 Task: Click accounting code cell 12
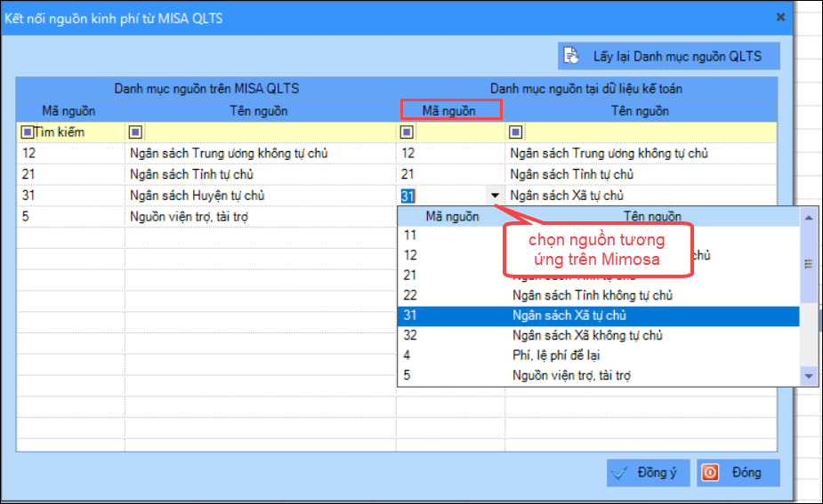tap(450, 154)
